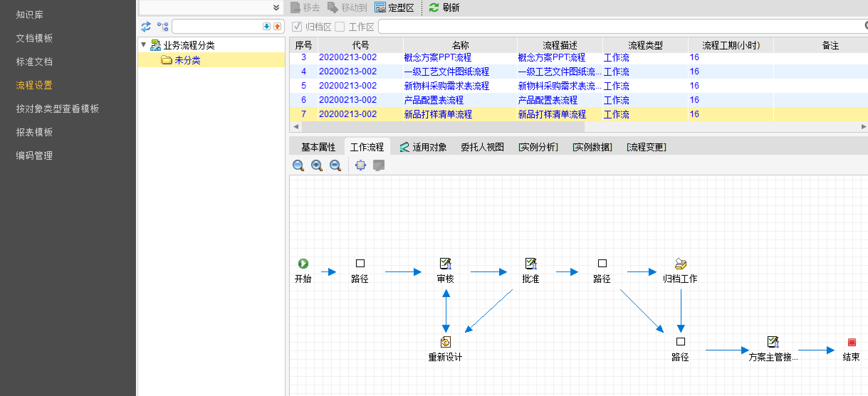Click the 刷新 refresh button
Viewport: 868px width, 396px height.
(x=444, y=7)
